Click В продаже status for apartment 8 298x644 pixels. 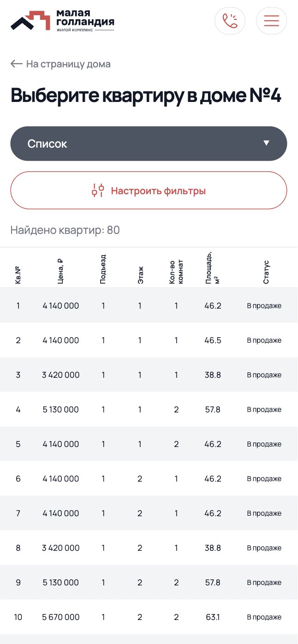(x=264, y=548)
